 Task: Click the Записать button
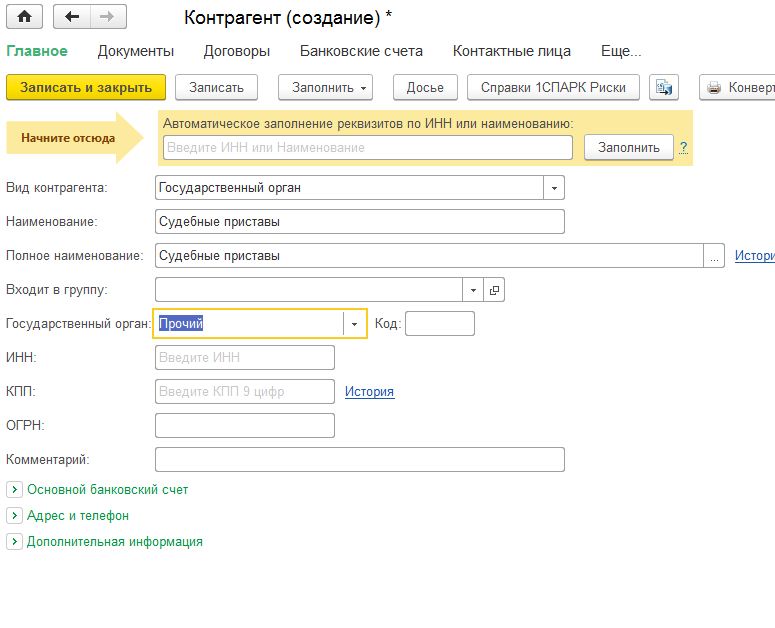tap(216, 87)
